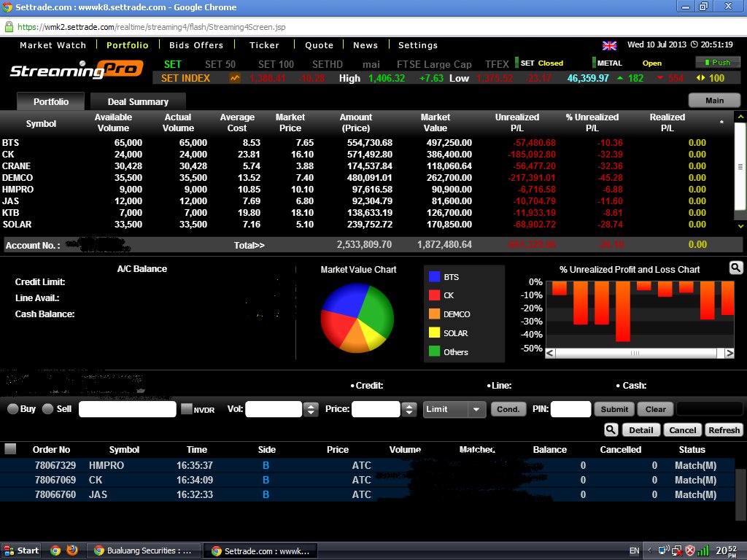Launch Firefox from the taskbar
Image resolution: width=747 pixels, height=560 pixels.
(72, 551)
